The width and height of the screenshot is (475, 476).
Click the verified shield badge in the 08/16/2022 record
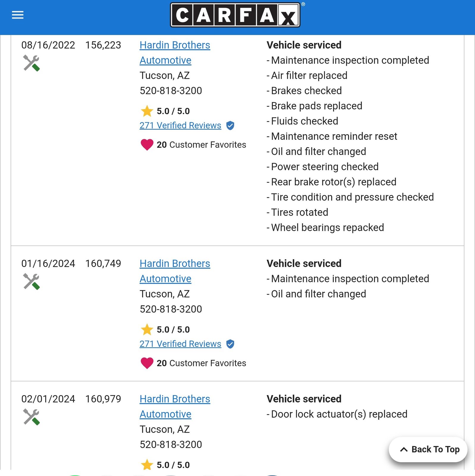(230, 126)
